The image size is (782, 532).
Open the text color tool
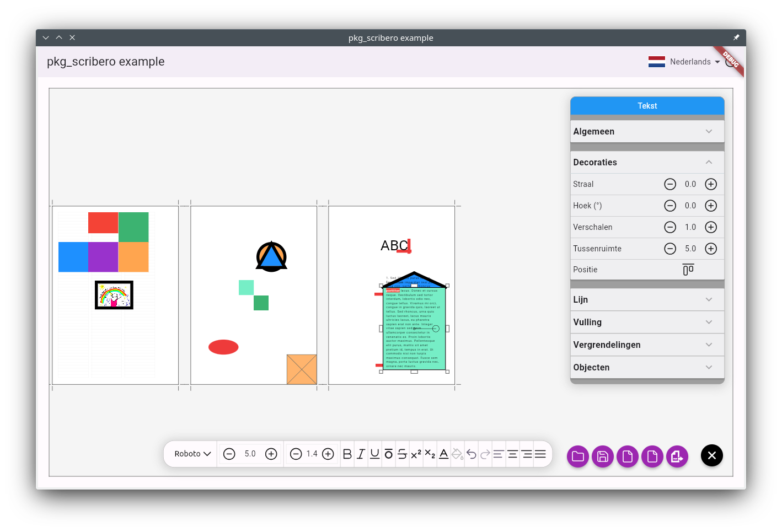pyautogui.click(x=443, y=454)
